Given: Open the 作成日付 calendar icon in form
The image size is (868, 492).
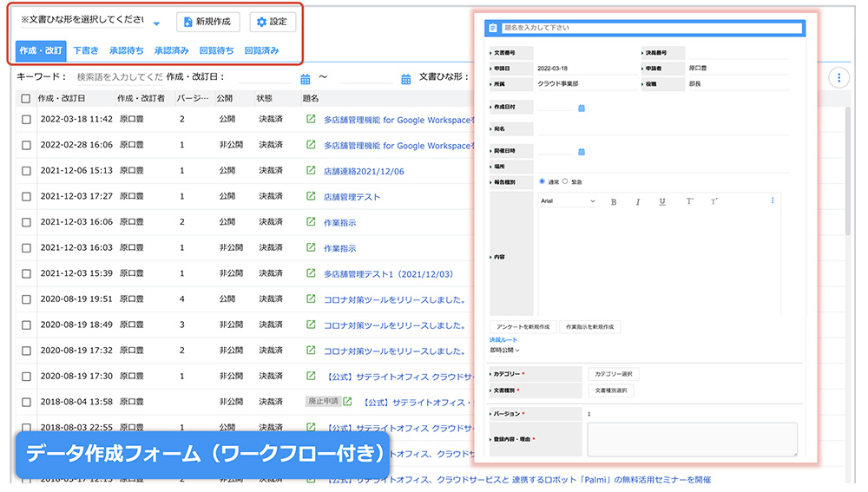Looking at the screenshot, I should pyautogui.click(x=582, y=108).
